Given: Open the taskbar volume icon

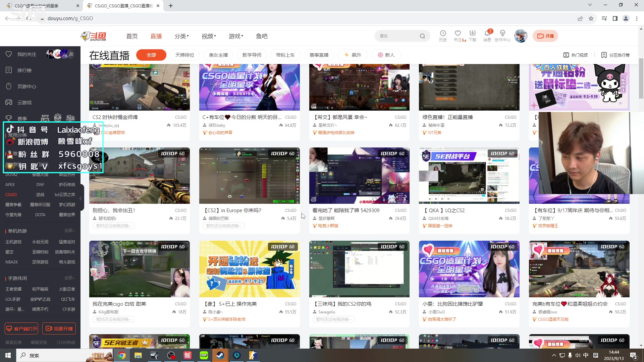Looking at the screenshot, I should click(578, 355).
